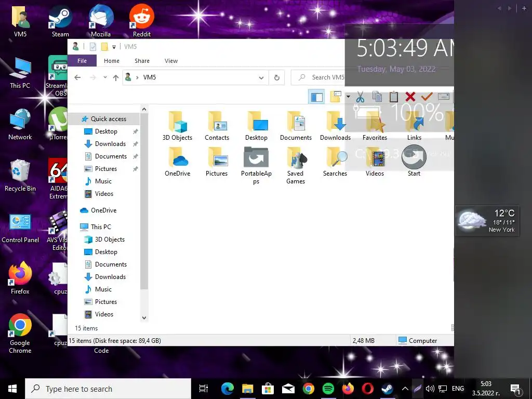The width and height of the screenshot is (532, 399).
Task: Select the Favorites folder
Action: point(375,126)
